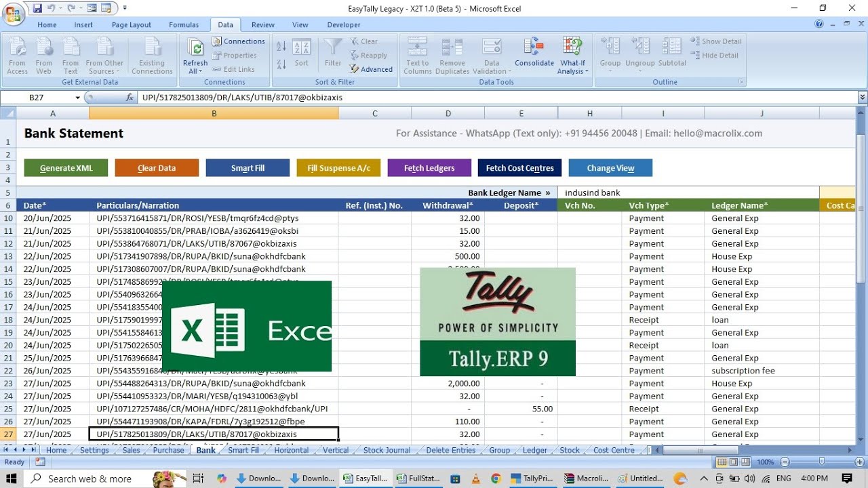Import data From Text file
The width and height of the screenshot is (868, 488).
(x=71, y=56)
